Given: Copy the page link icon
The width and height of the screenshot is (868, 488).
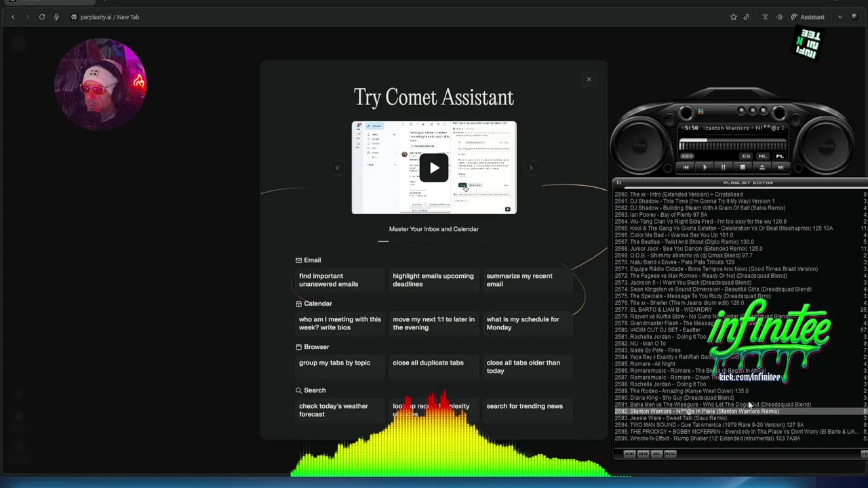Looking at the screenshot, I should click(x=747, y=17).
